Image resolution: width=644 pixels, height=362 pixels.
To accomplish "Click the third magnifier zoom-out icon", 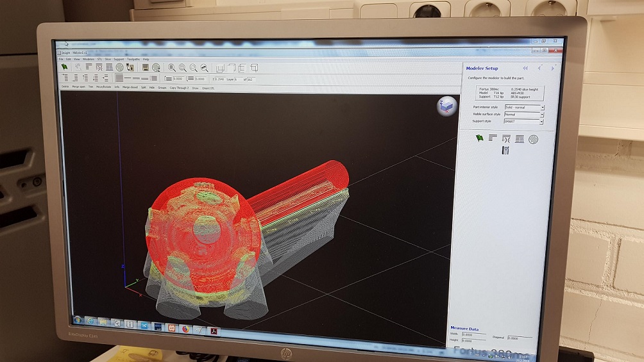I will point(194,67).
